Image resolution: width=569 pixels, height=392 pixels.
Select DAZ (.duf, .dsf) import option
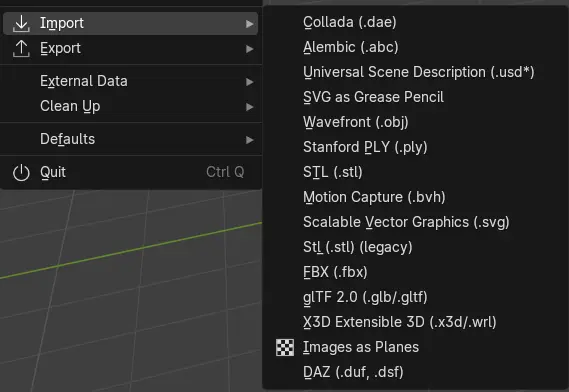click(416, 372)
